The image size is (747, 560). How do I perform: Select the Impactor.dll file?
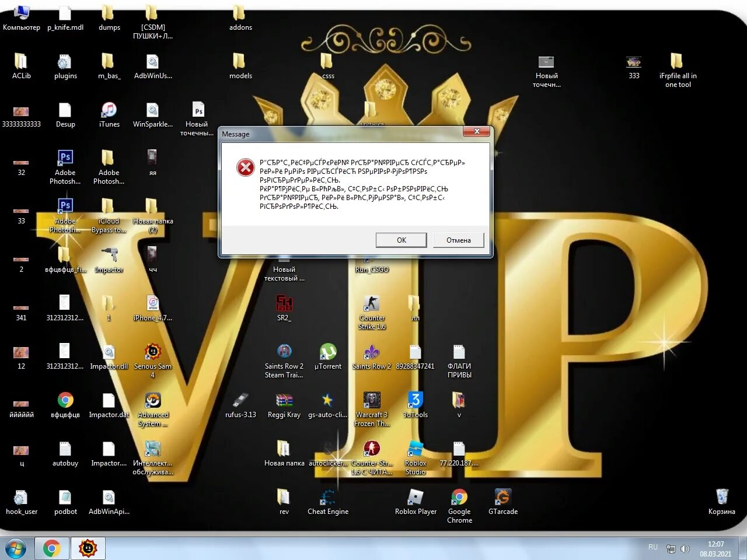(x=109, y=356)
